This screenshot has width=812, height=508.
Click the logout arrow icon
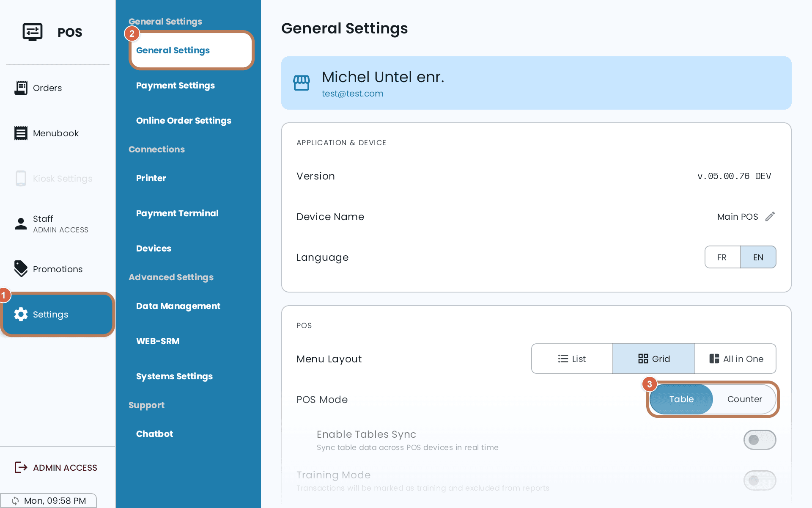coord(21,467)
